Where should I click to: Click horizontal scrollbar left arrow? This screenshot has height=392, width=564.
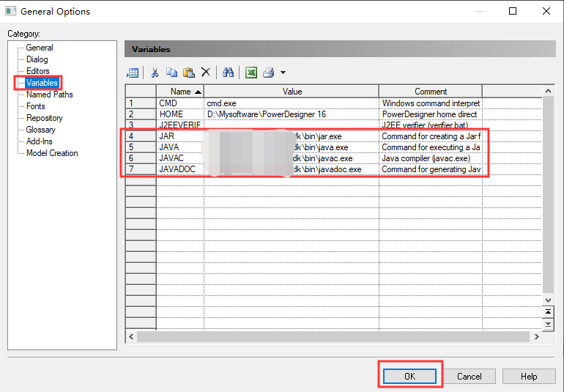coord(131,336)
